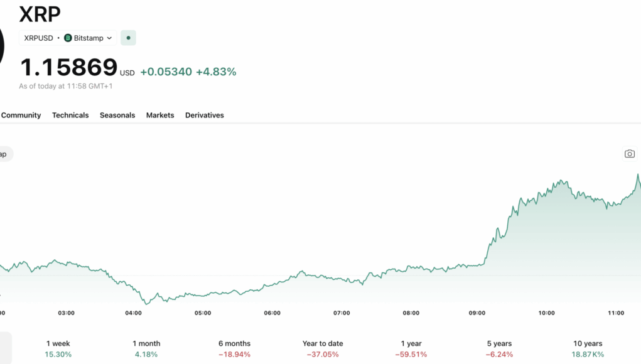Click the 07:00 time axis label
641x364 pixels.
pyautogui.click(x=342, y=313)
